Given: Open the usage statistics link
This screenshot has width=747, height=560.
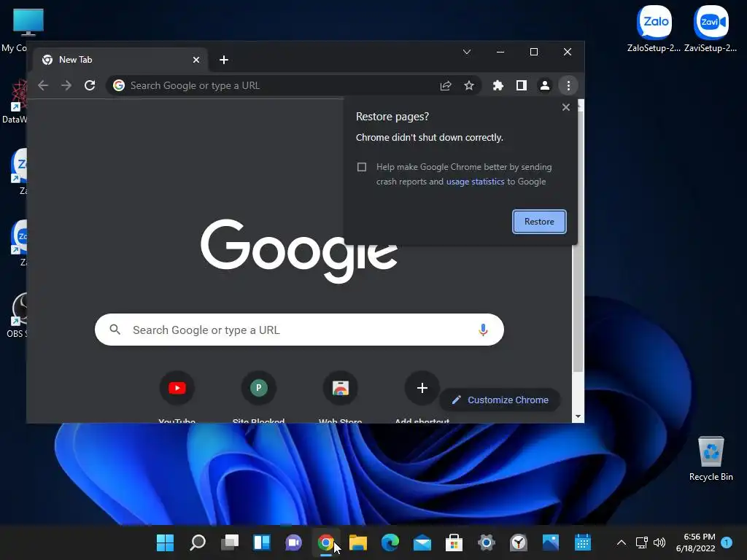Looking at the screenshot, I should (475, 182).
